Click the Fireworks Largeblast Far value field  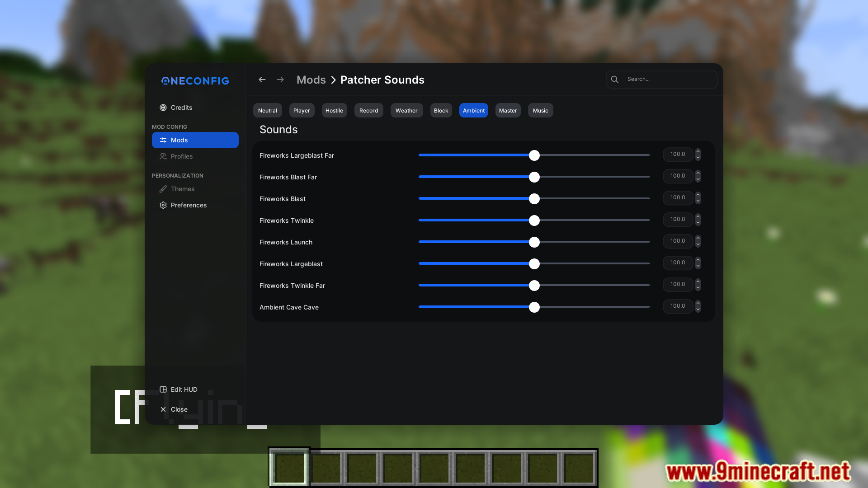coord(678,155)
